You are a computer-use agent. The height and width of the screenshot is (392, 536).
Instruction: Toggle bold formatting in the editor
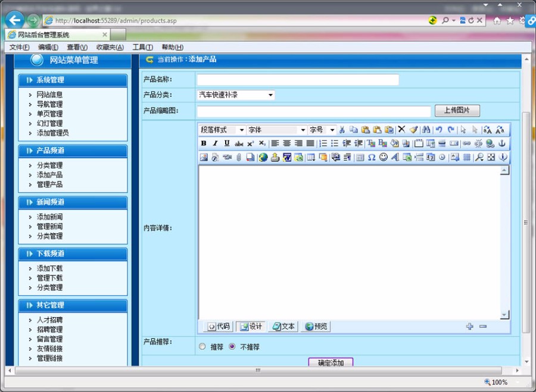coord(203,143)
